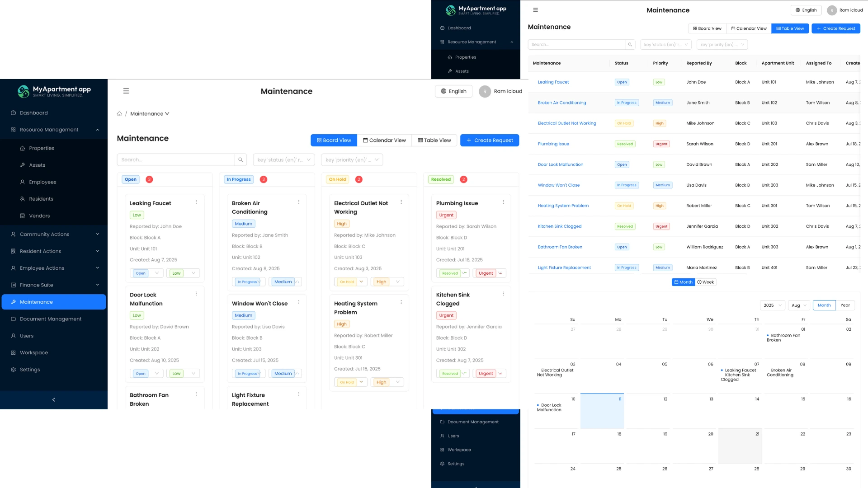The height and width of the screenshot is (488, 868).
Task: Open Urgent priority dropdown on Plumbing Issue card
Action: point(490,273)
